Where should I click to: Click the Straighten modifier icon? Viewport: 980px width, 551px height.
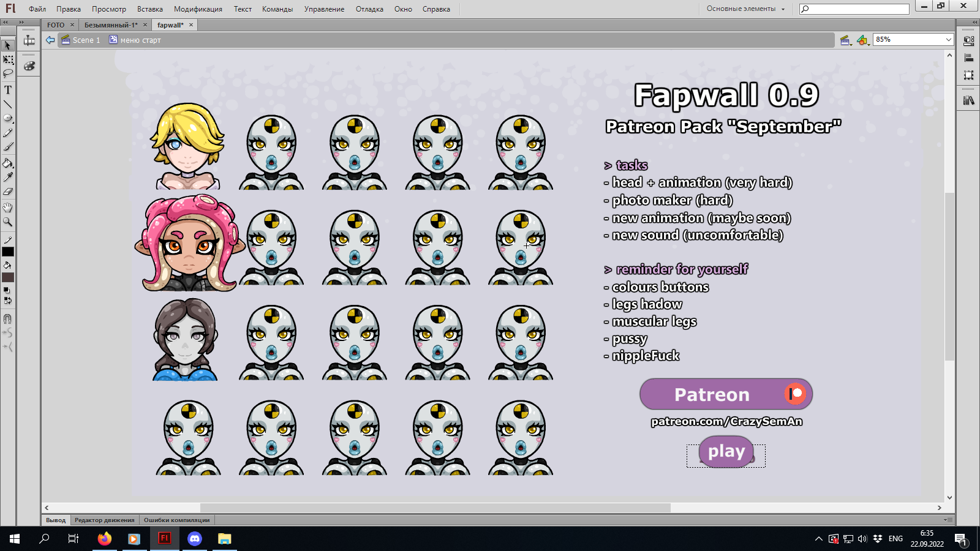(x=8, y=347)
